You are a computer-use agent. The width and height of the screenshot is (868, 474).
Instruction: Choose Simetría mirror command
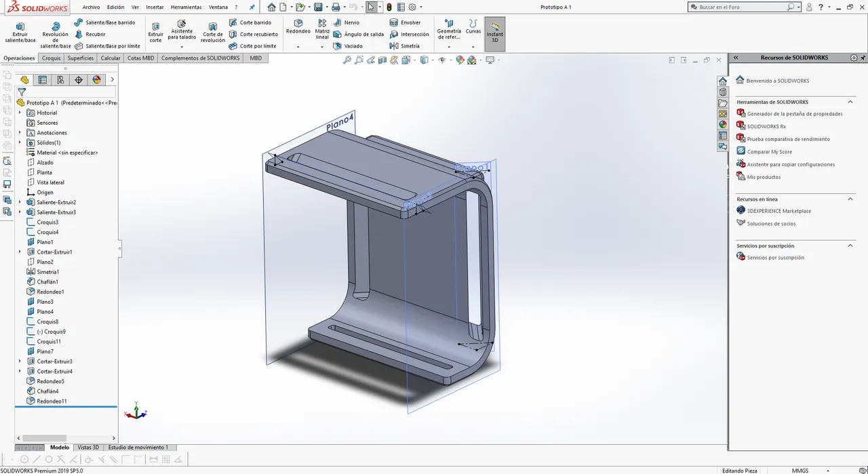click(404, 45)
